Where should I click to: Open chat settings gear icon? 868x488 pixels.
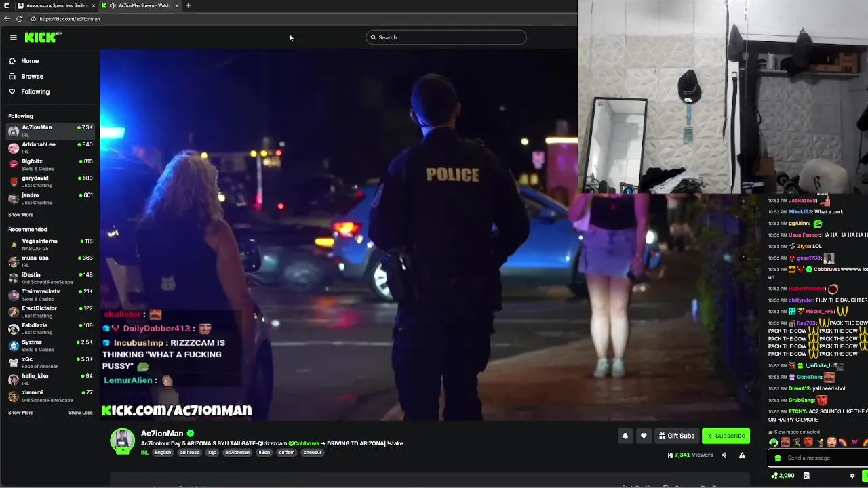[852, 476]
